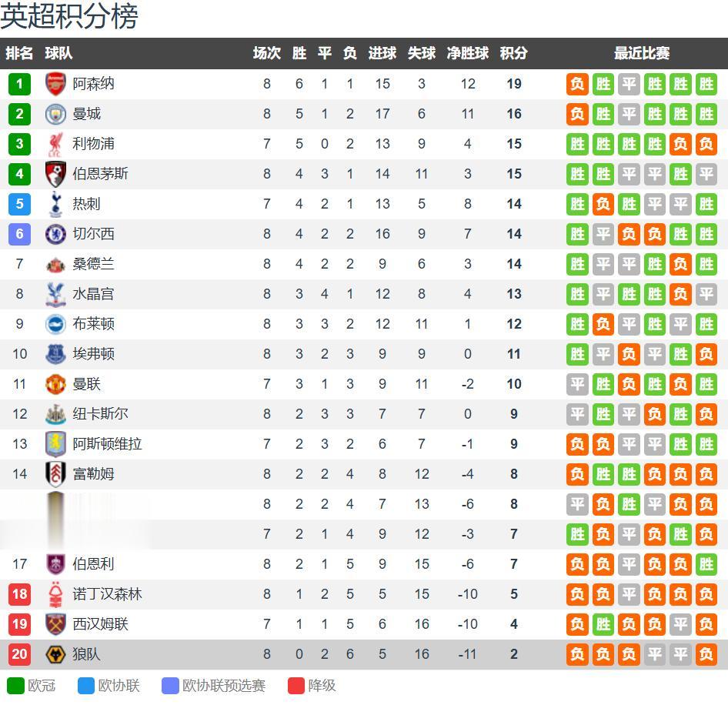Click the Chelsea (切尔西) crest icon
This screenshot has height=705, width=728.
coord(55,234)
